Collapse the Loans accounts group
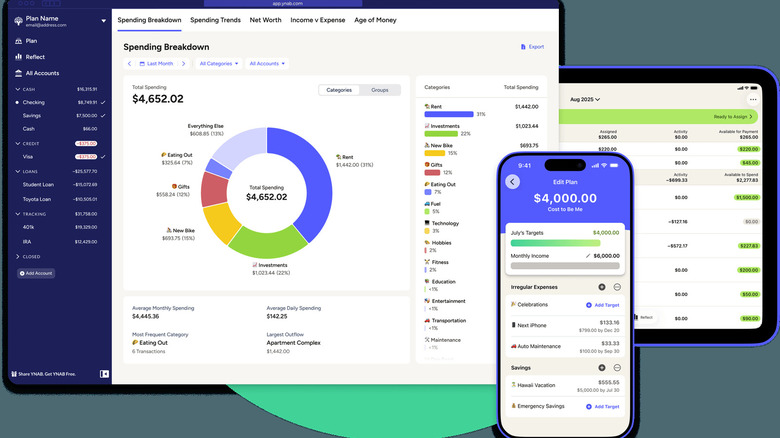780x438 pixels. [18, 171]
